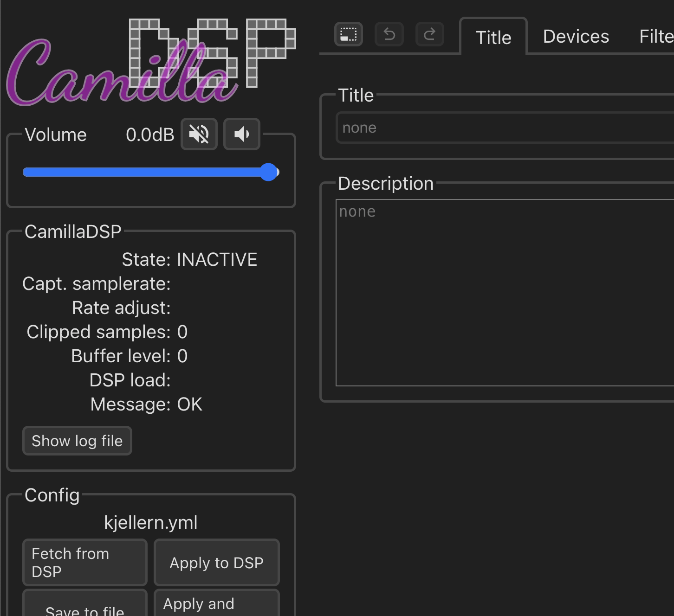Click the Rate adjust label
Screen dimensions: 674x616
tap(121, 308)
